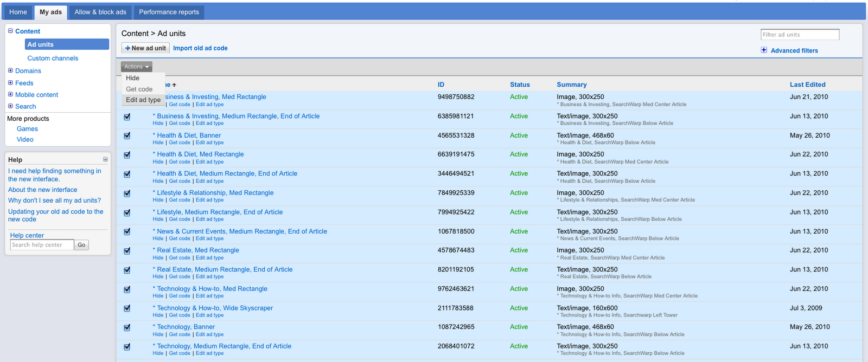Uncheck Technology & How-to, Wide Skyscraper row

[127, 308]
